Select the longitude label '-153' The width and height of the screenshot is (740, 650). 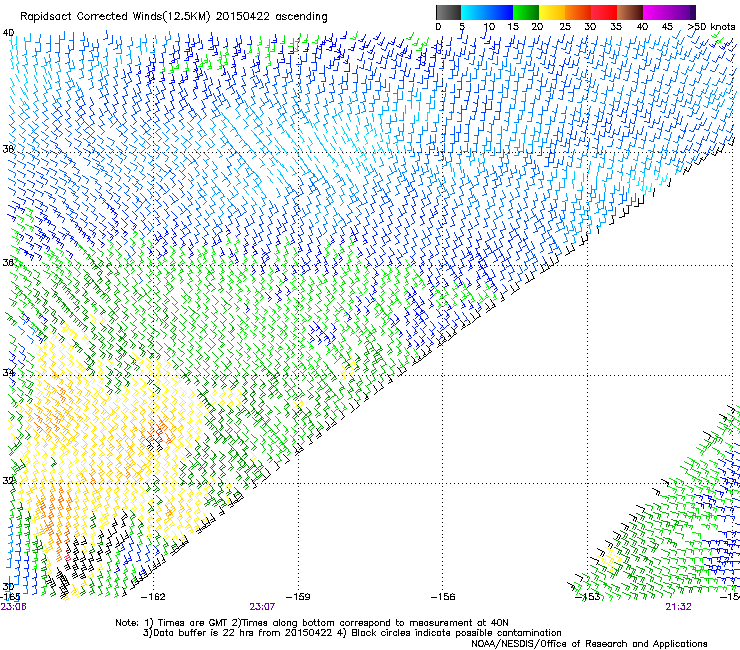[x=588, y=597]
